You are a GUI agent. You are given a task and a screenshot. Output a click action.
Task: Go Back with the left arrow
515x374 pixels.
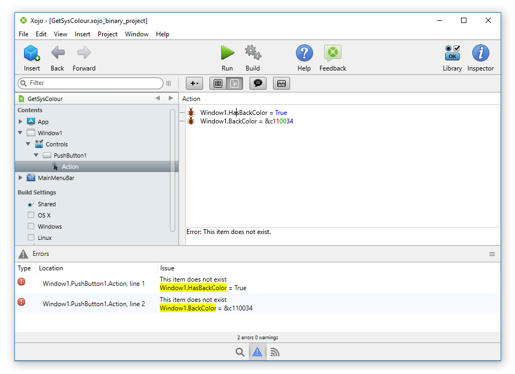tap(58, 53)
